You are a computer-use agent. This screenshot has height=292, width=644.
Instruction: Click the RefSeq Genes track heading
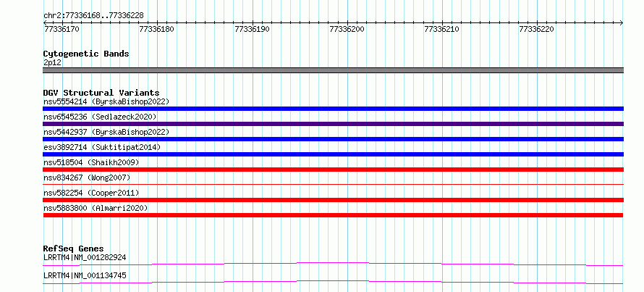tap(73, 249)
